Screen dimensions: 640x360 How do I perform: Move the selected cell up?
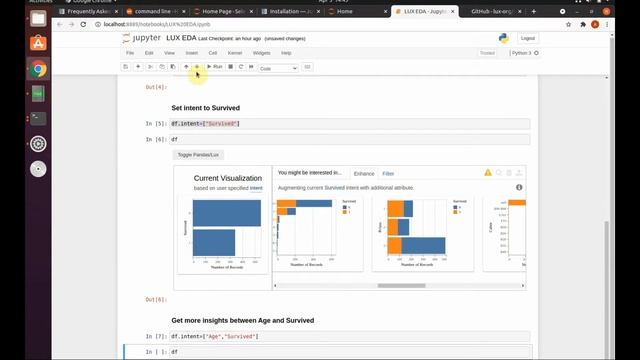click(186, 67)
